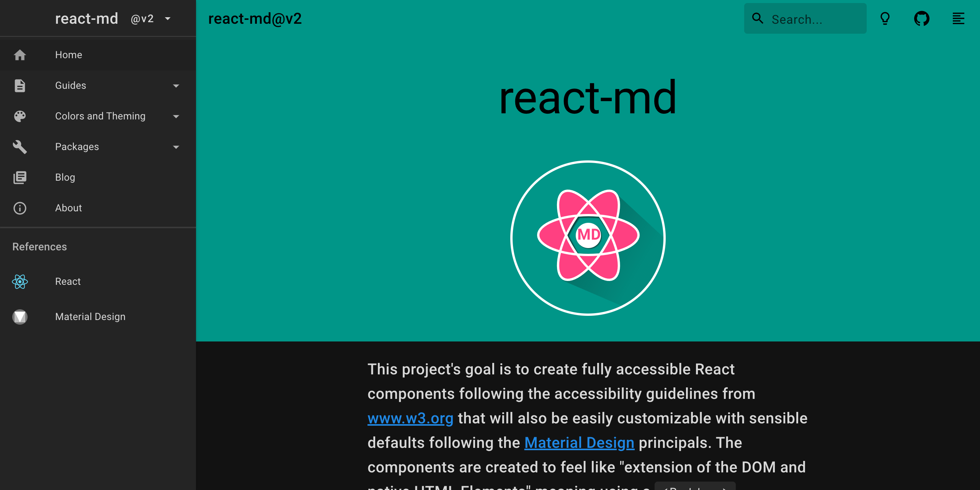Click the Packages wrench icon
Viewport: 980px width, 490px height.
20,146
